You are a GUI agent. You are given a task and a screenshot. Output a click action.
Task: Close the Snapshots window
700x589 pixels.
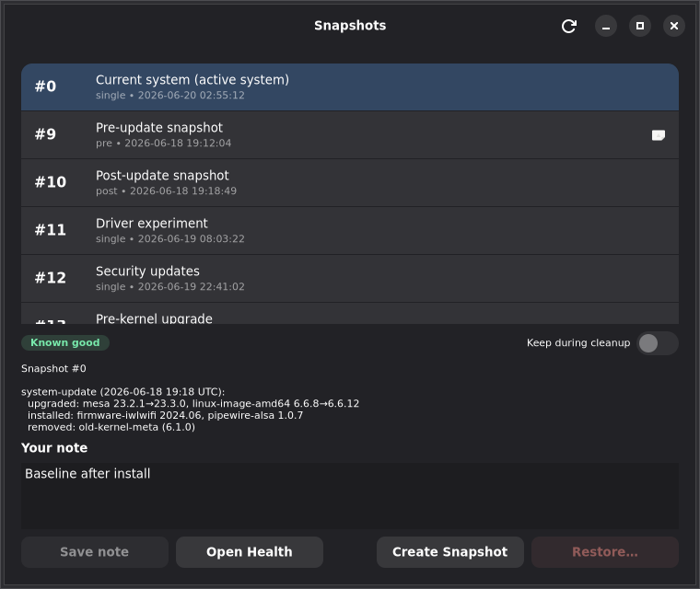point(673,26)
